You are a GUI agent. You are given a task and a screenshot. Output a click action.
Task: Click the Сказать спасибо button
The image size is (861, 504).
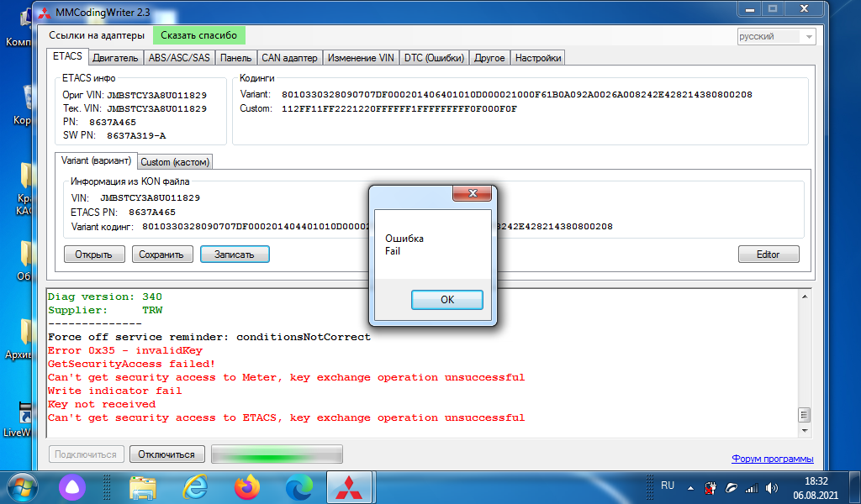(x=198, y=35)
